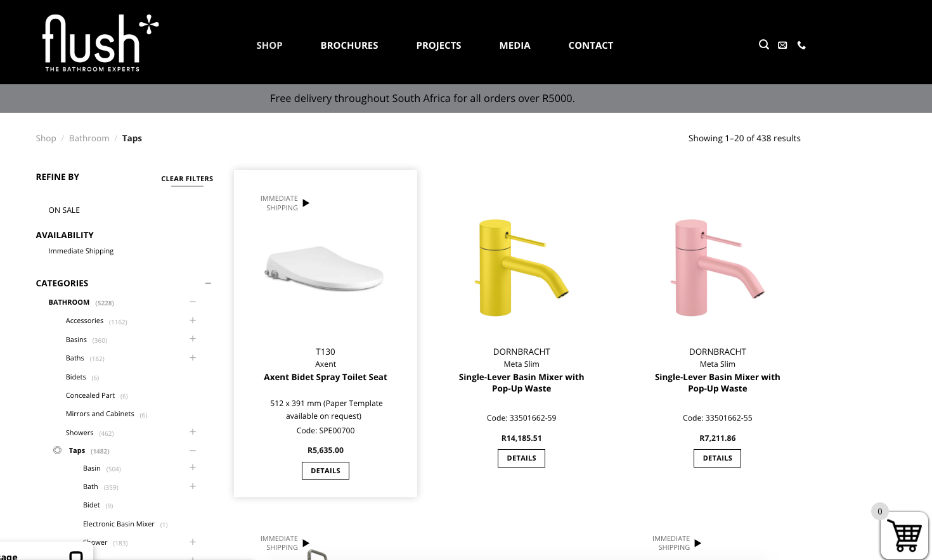Filter by On Sale
The width and height of the screenshot is (932, 560).
click(64, 210)
